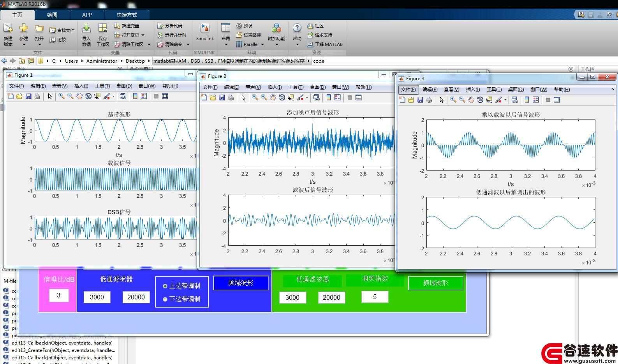Click the Open folder icon in ribbon

[x=39, y=28]
